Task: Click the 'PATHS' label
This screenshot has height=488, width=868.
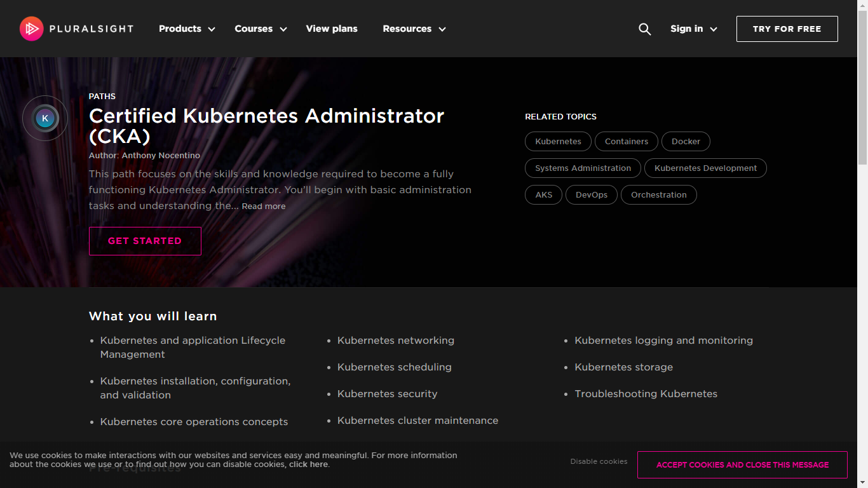Action: coord(102,97)
